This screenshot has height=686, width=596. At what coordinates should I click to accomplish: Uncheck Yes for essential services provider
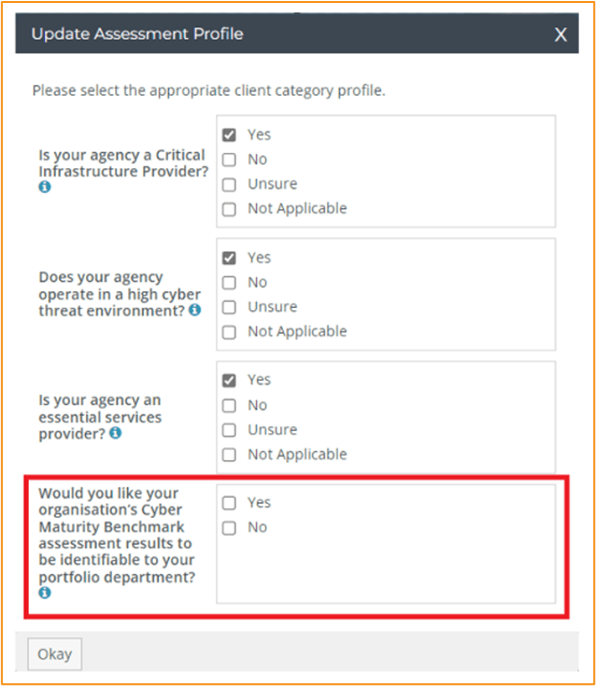coord(229,381)
